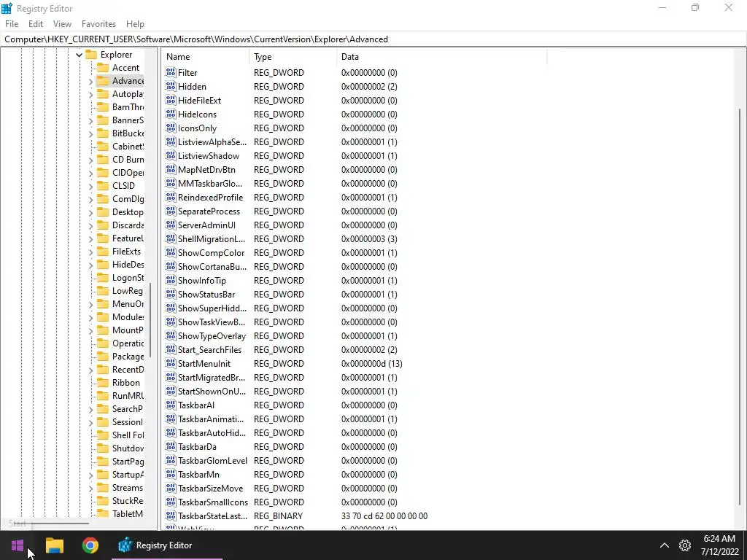This screenshot has width=747, height=560.
Task: Expand the CLSID key node
Action: point(90,186)
